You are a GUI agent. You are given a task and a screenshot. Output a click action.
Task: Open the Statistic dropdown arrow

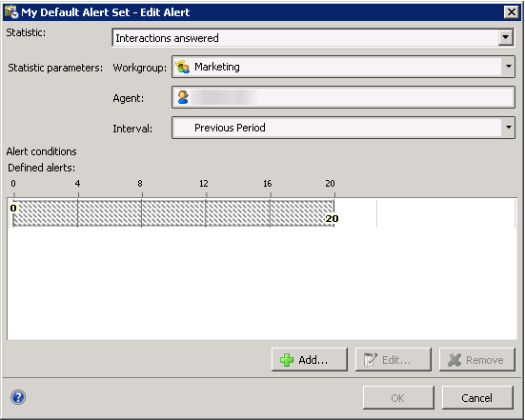[506, 37]
